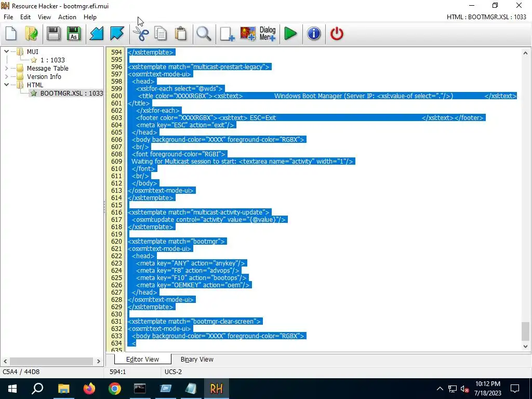Open the Command Prompt taskbar icon

[140, 389]
